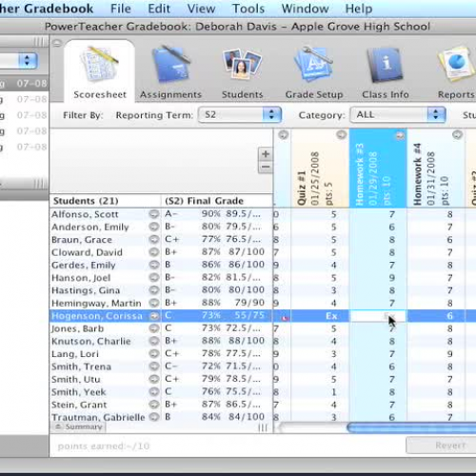This screenshot has width=476, height=476.
Task: Click comment bubble icon for Braun, Grace
Action: point(154,240)
